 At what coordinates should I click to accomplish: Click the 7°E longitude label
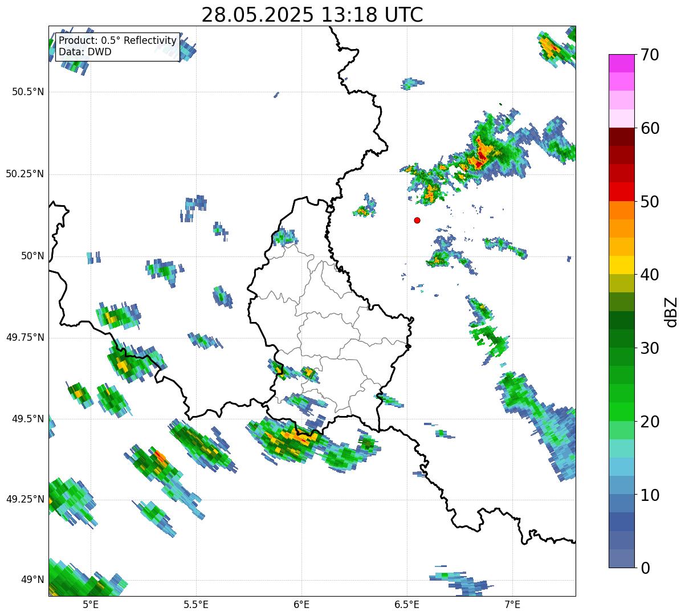(x=512, y=605)
